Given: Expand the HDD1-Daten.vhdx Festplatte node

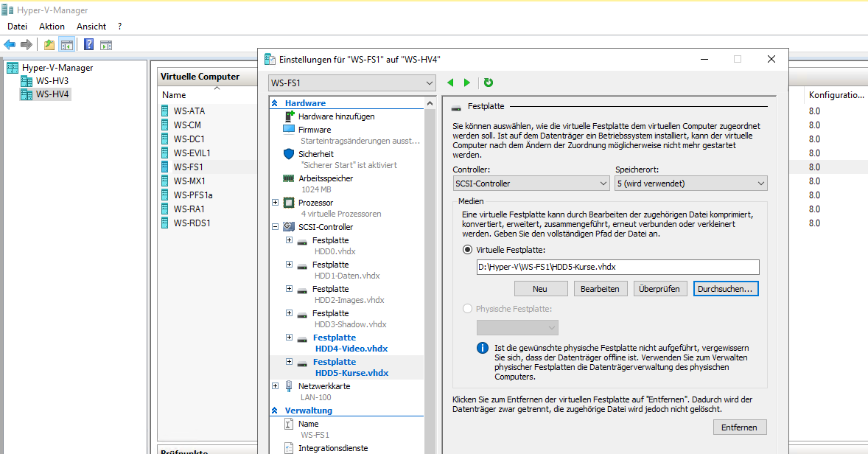Looking at the screenshot, I should coord(289,265).
